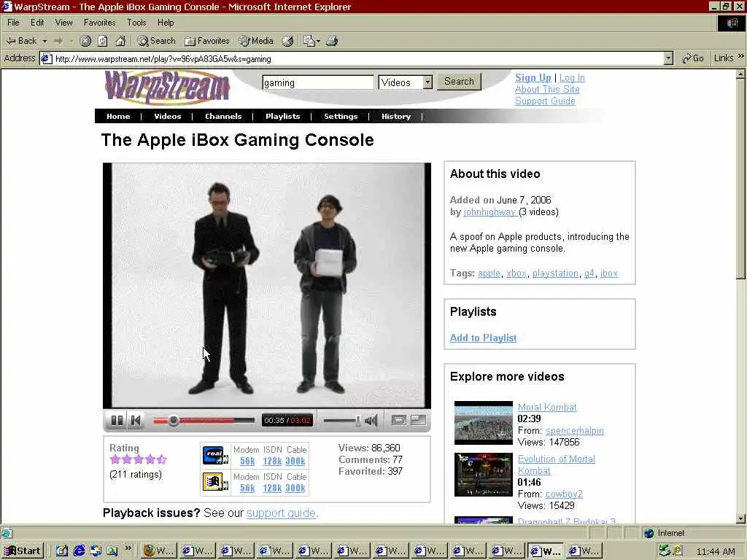Rate the video using the star rating

138,459
